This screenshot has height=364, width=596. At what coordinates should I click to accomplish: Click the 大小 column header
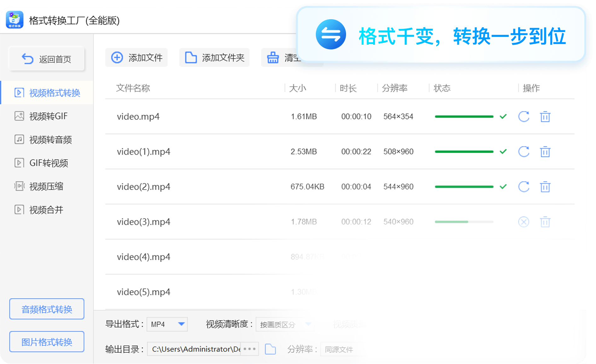[x=298, y=88]
